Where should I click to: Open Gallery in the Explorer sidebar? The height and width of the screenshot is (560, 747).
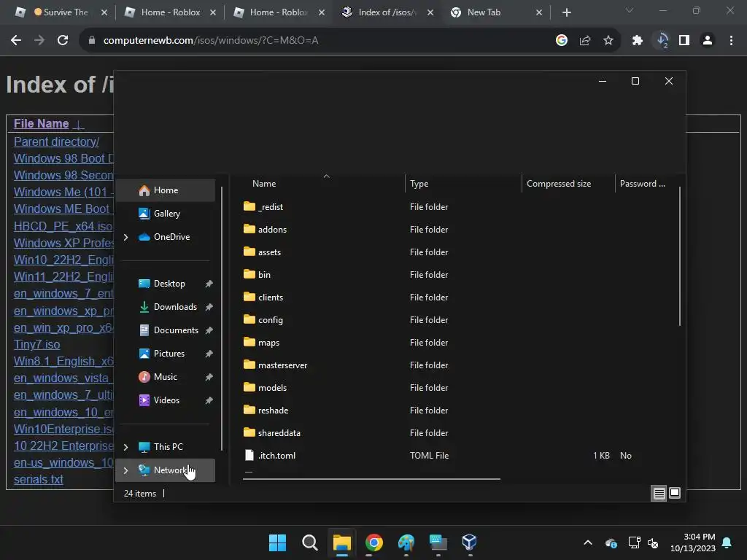[x=166, y=214]
